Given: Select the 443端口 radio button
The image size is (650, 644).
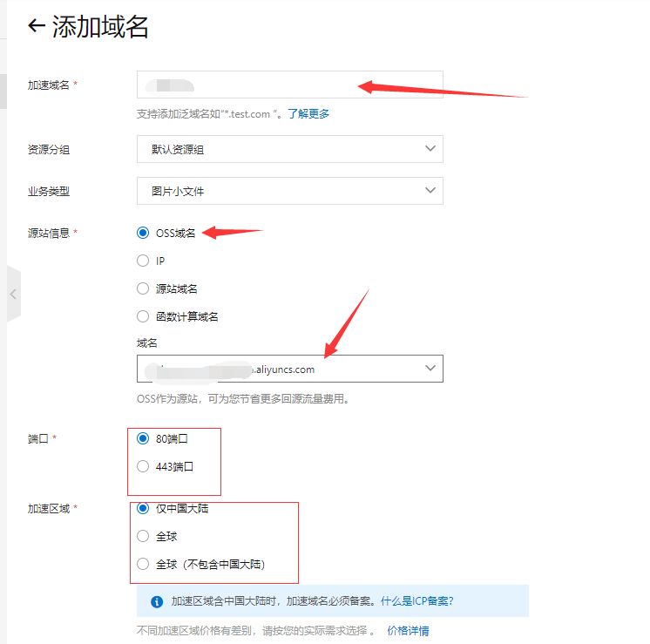Looking at the screenshot, I should coord(143,466).
